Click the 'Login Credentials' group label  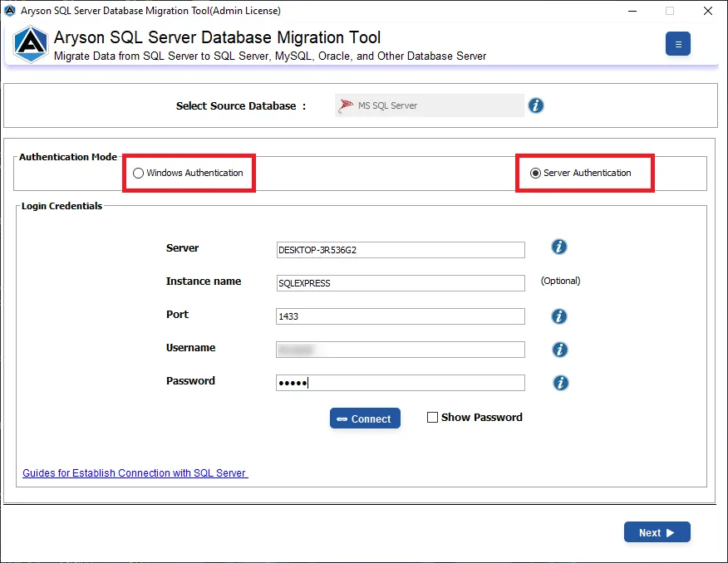[x=61, y=206]
